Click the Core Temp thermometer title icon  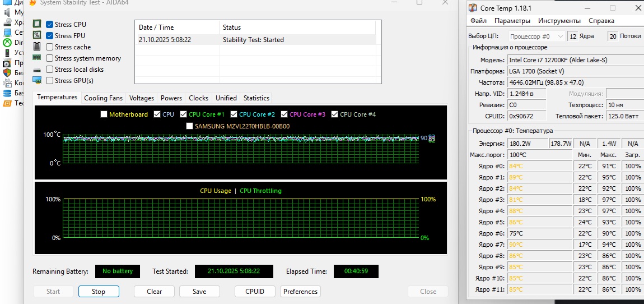point(473,8)
